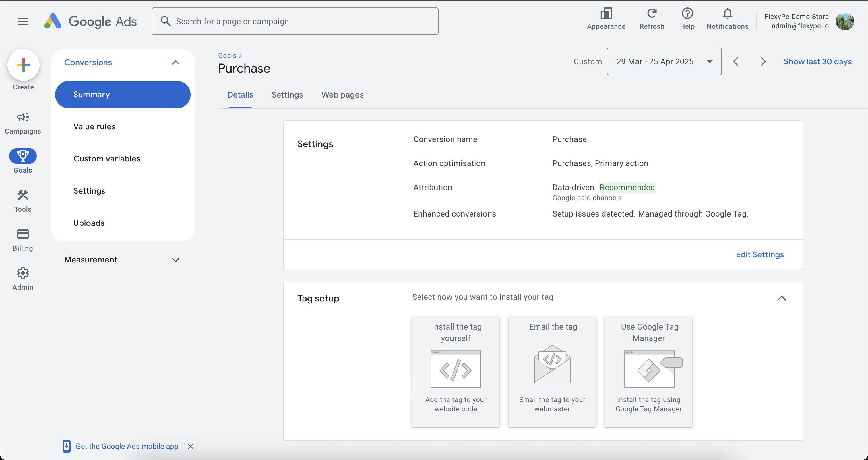Switch to the Settings tab
Screen dimensions: 868x460
(287, 95)
